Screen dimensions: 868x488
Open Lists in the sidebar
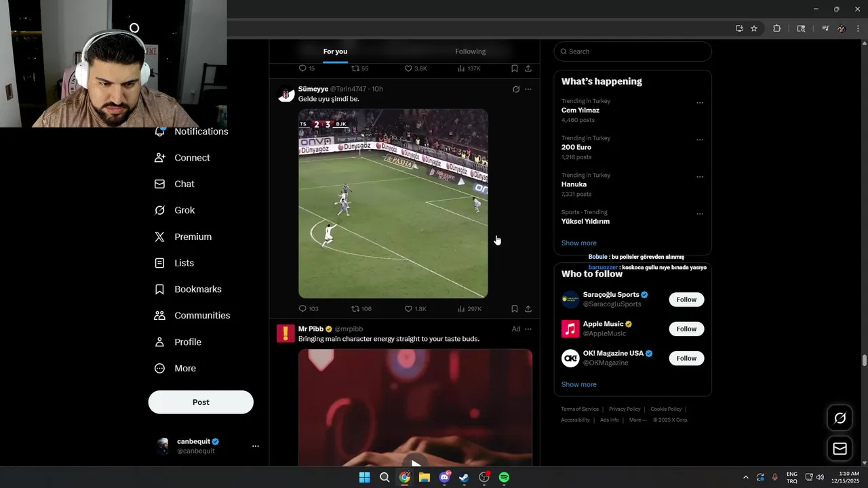tap(174, 263)
